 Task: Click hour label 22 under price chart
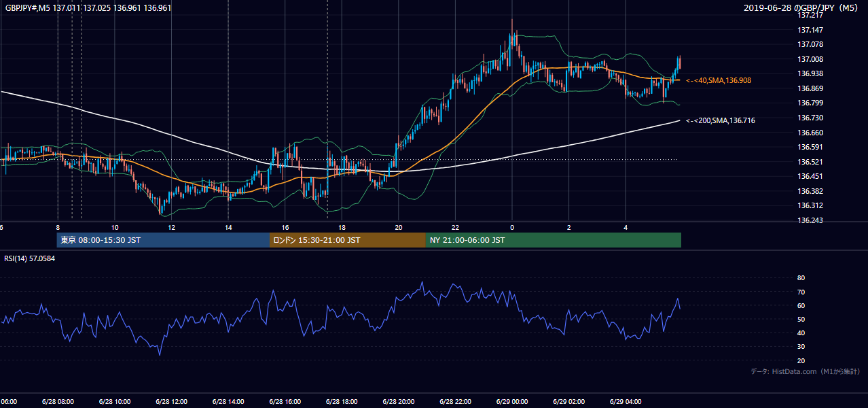tap(455, 228)
